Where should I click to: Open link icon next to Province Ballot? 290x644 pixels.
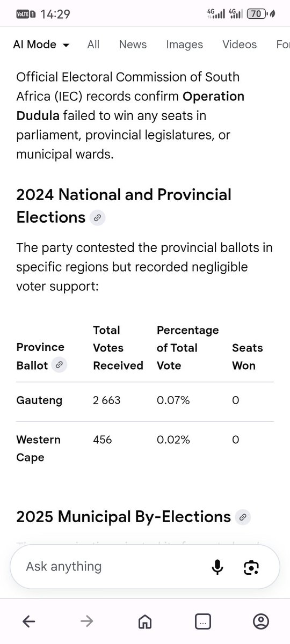60,365
